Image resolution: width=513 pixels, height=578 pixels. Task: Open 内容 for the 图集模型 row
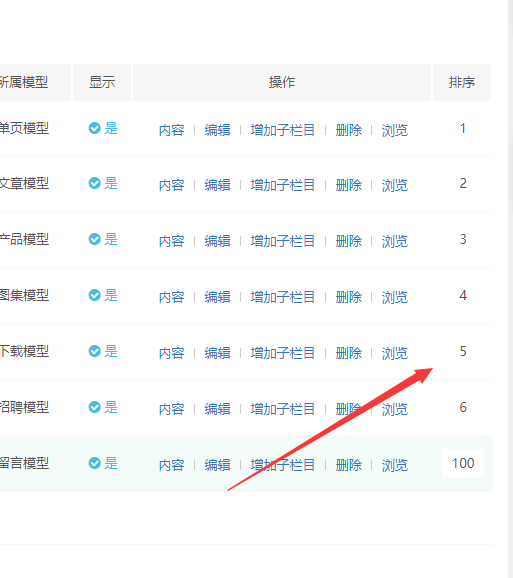point(171,297)
